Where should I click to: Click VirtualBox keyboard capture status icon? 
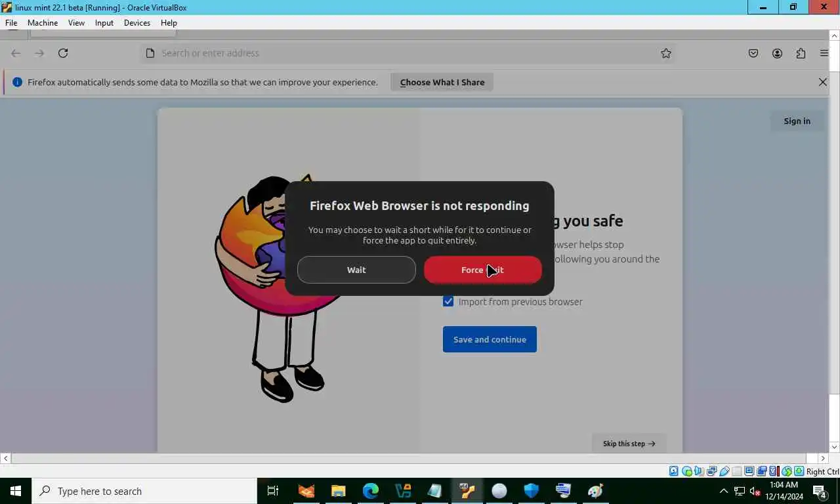click(x=799, y=471)
